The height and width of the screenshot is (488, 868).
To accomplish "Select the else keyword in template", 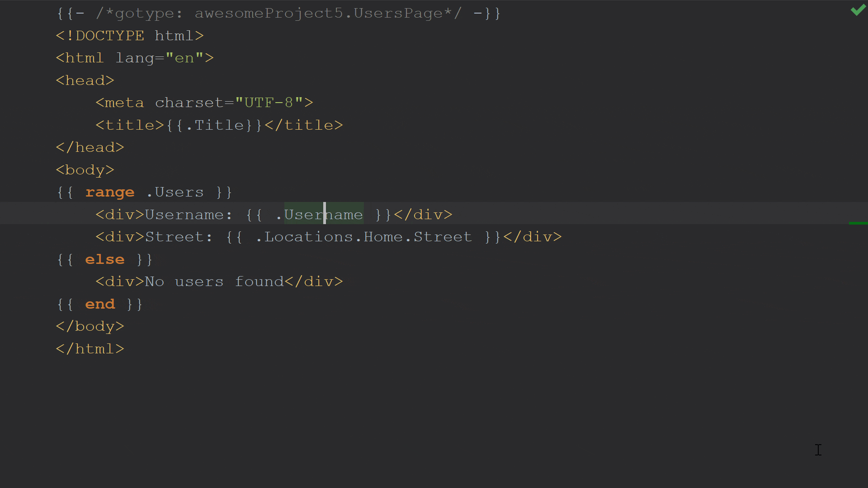I will (x=104, y=258).
